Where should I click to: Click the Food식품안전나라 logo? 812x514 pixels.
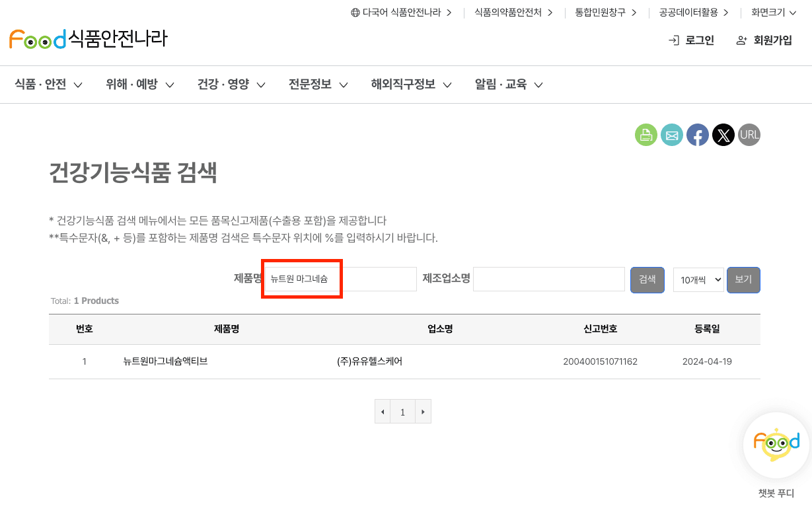pos(88,39)
